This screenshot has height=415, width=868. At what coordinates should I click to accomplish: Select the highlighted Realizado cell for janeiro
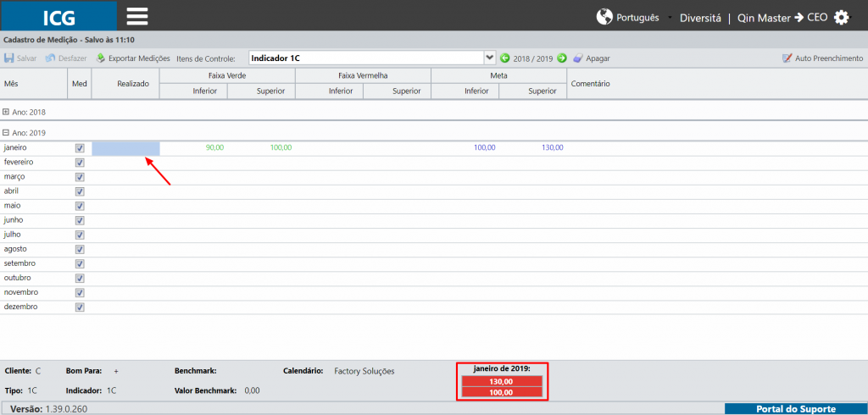[125, 148]
